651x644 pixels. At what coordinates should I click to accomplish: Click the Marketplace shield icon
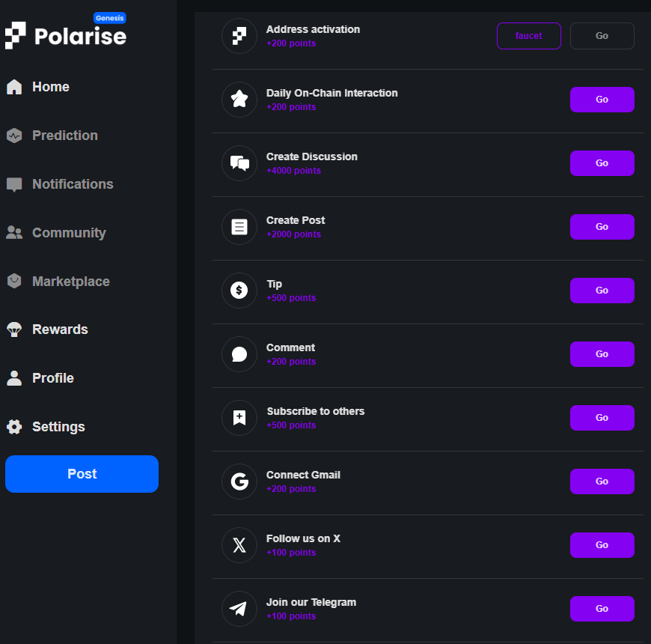tap(14, 282)
